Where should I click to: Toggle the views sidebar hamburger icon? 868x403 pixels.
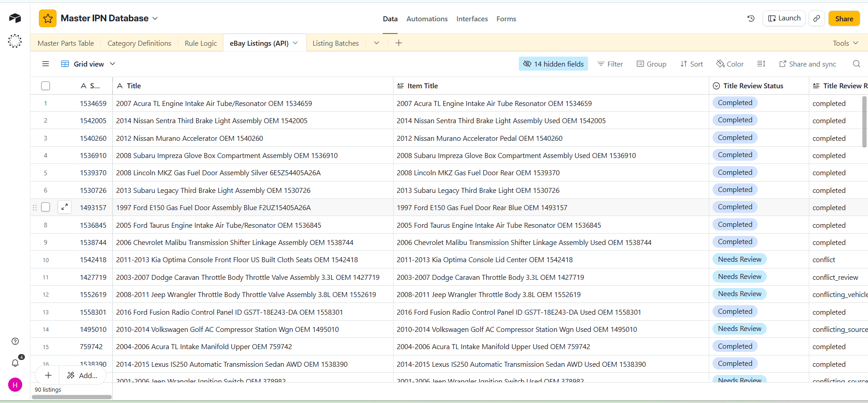46,64
